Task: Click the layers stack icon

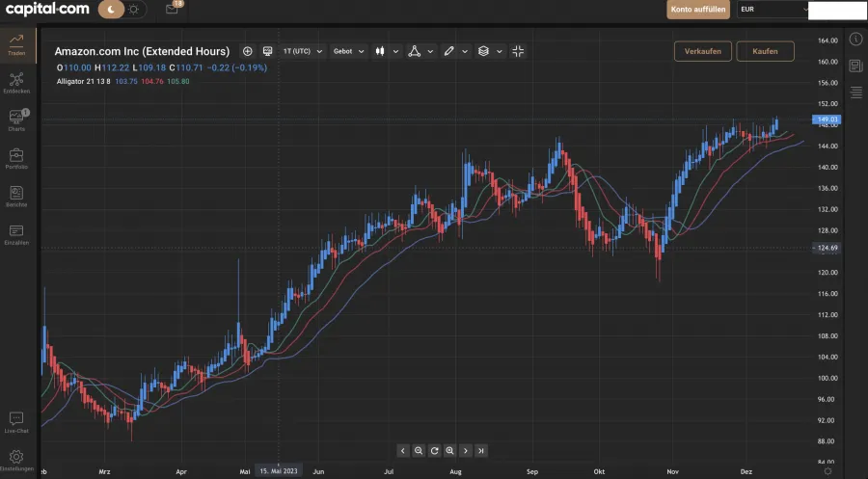Action: click(483, 51)
